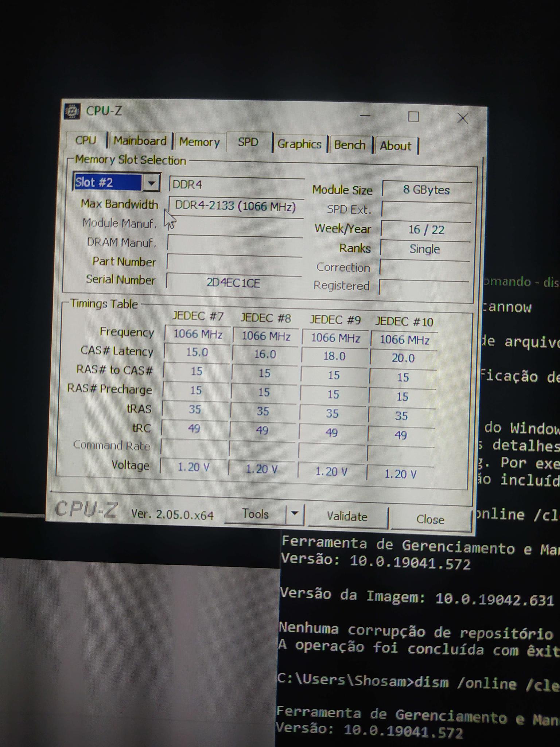Click the JEDEC #9 RAS# Precharge value 15
The width and height of the screenshot is (560, 747).
click(333, 394)
